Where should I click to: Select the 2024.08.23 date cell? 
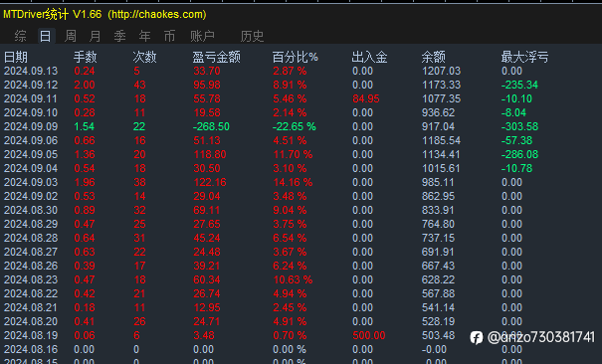31,279
